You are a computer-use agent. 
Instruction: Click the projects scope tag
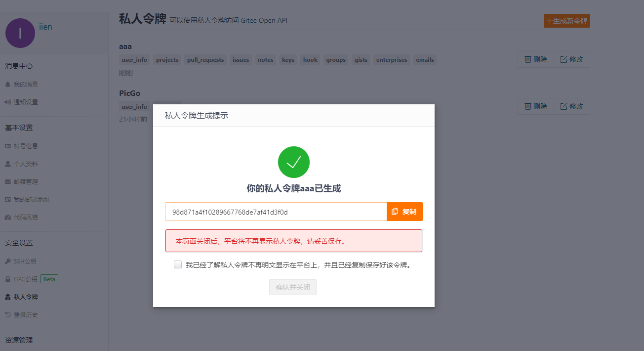tap(167, 60)
